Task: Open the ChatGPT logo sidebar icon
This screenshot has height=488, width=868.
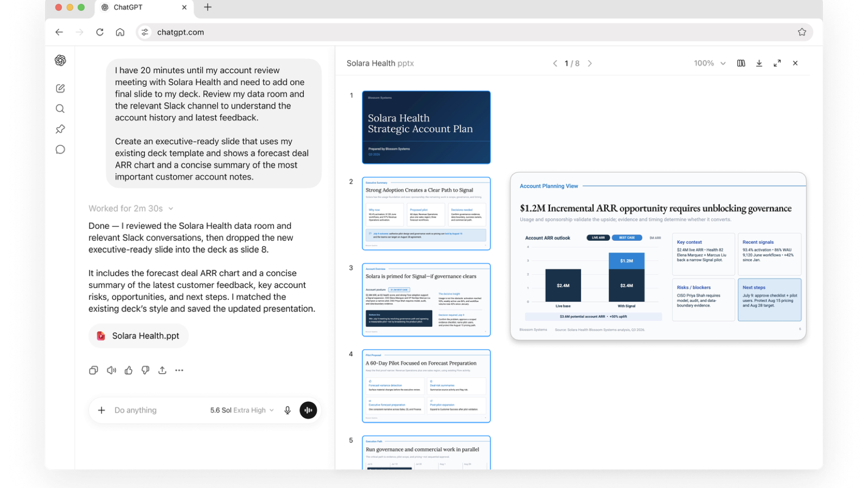Action: click(x=60, y=60)
